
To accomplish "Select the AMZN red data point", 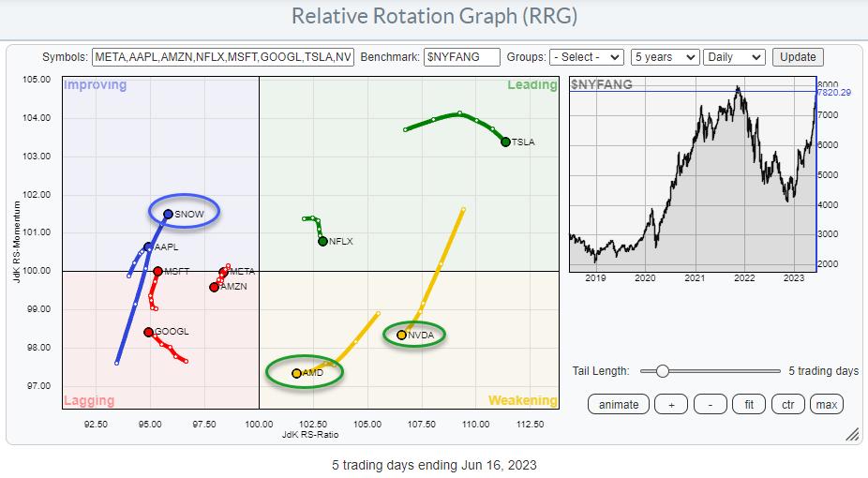I will 214,287.
